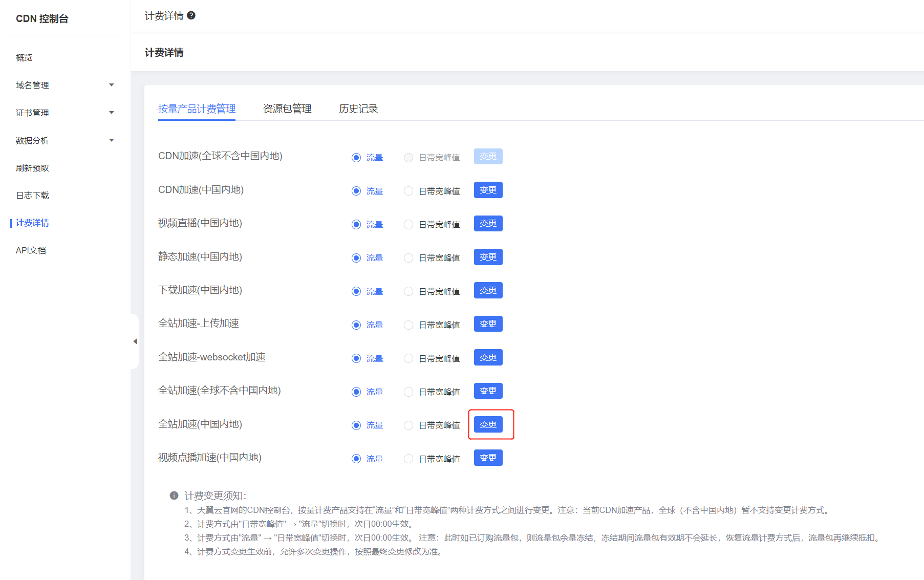Select 流量 for CDN加速(全球不含中国内地)
The height and width of the screenshot is (580, 924).
click(367, 158)
